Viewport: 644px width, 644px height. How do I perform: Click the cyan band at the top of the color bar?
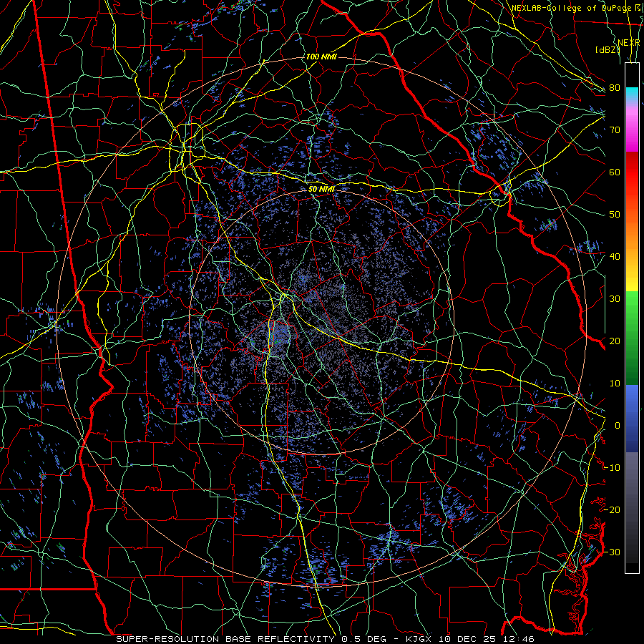tap(632, 94)
